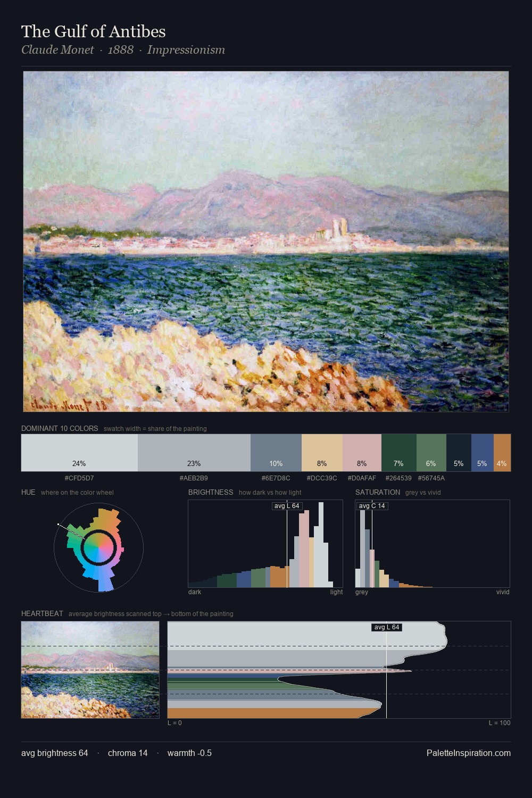Select hex label #DCC39C
This screenshot has height=798, width=532.
pos(322,478)
